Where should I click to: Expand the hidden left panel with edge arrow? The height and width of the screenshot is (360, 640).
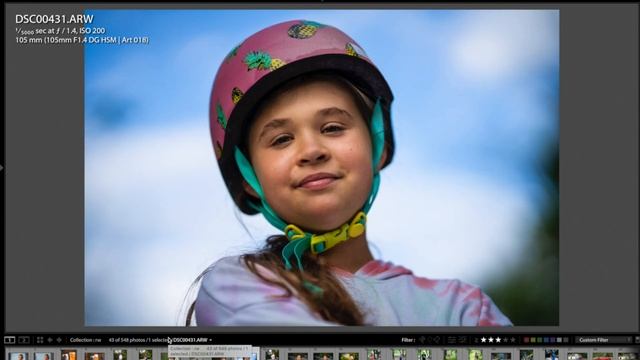coord(2,167)
